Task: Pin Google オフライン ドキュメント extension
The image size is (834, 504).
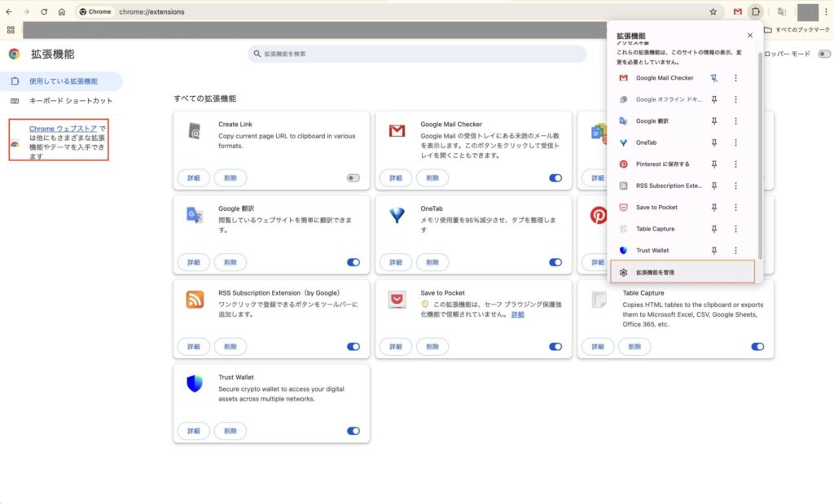Action: pyautogui.click(x=713, y=99)
